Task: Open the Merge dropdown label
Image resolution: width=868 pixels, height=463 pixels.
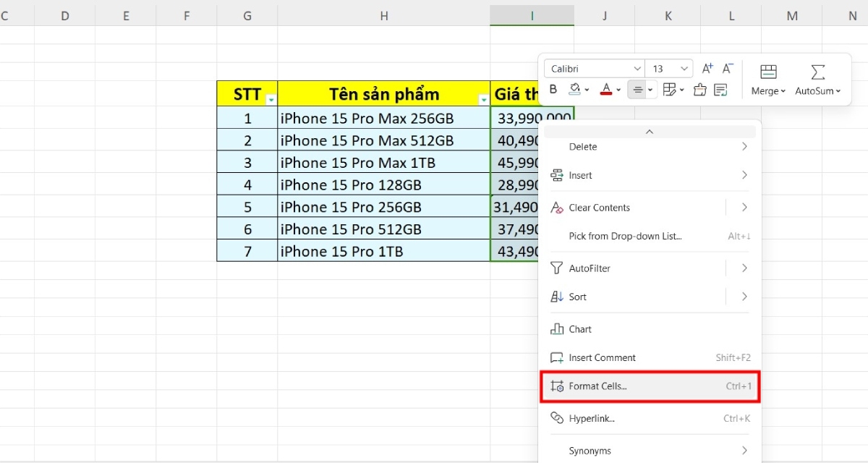Action: pos(768,91)
